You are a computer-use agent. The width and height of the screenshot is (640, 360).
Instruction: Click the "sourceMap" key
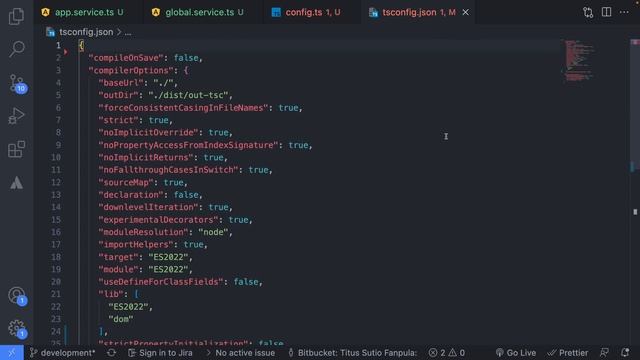tap(126, 182)
